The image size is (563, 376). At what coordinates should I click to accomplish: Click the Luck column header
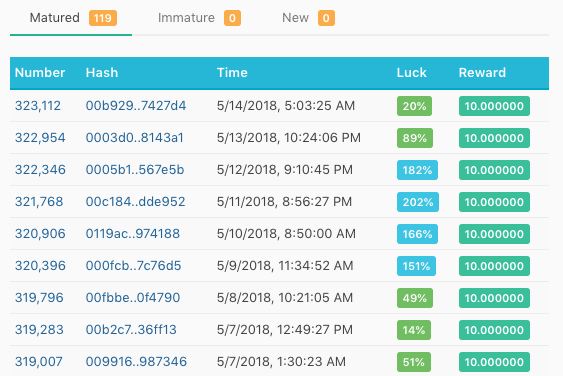tap(411, 73)
